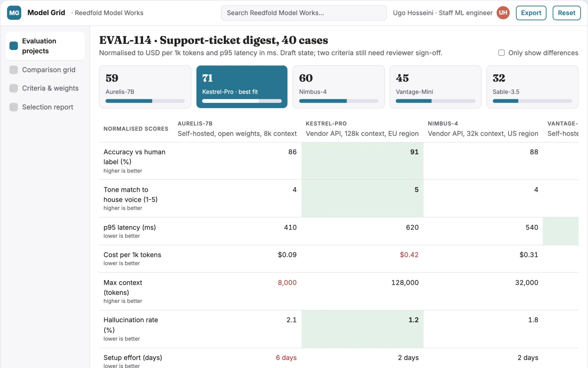This screenshot has height=368, width=588.
Task: Click Kestrel-Pro accuracy value 91
Action: point(414,152)
